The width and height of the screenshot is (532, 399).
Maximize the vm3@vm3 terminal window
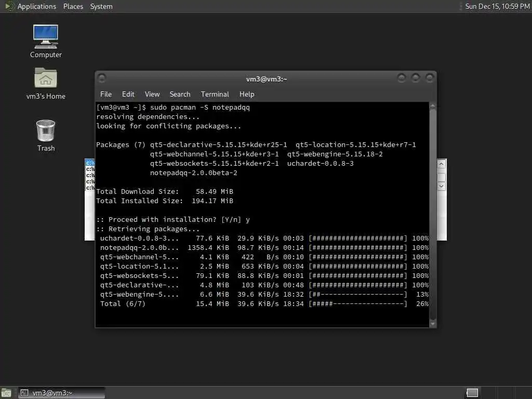415,78
